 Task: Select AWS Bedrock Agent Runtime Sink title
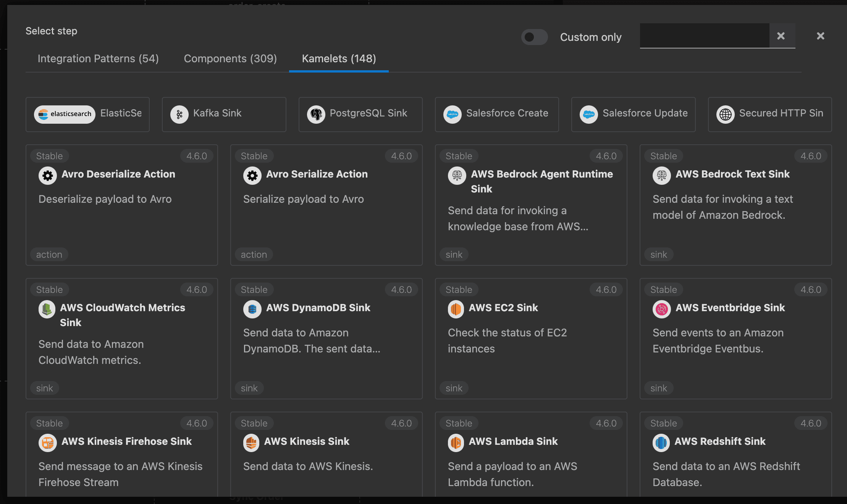tap(542, 181)
